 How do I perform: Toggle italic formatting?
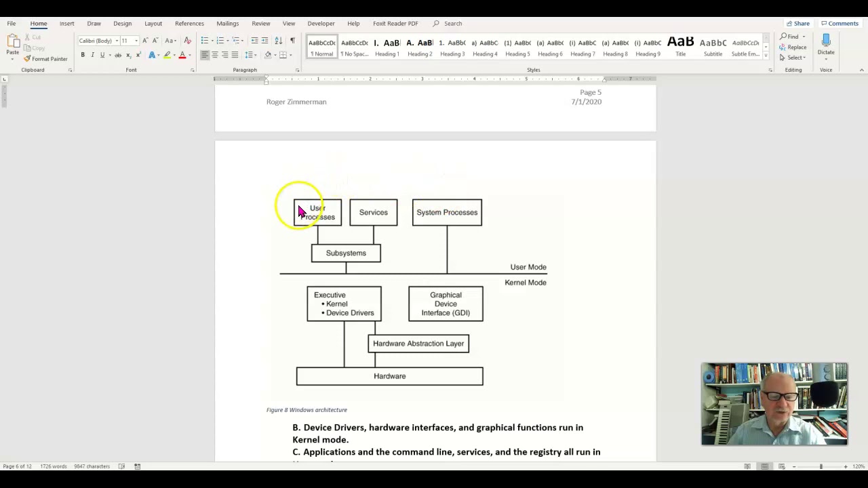point(92,55)
